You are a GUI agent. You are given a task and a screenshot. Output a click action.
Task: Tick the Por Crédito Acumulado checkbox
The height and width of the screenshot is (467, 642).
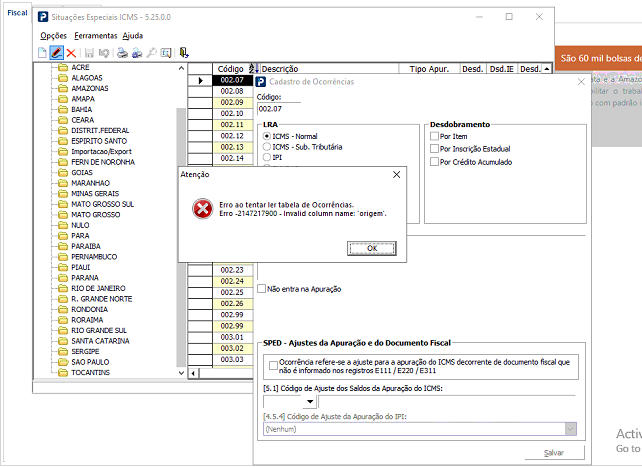pos(432,161)
